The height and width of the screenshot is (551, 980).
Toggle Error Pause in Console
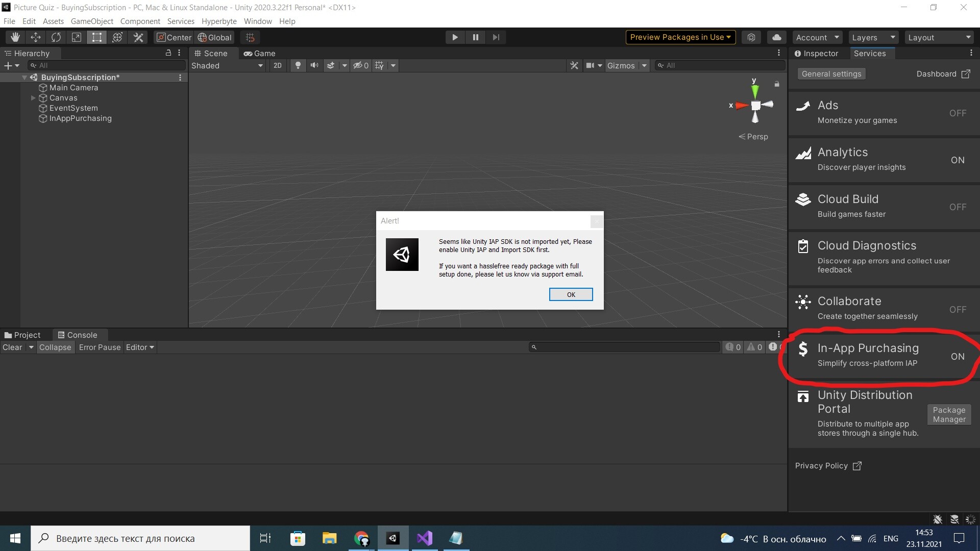[x=100, y=347]
